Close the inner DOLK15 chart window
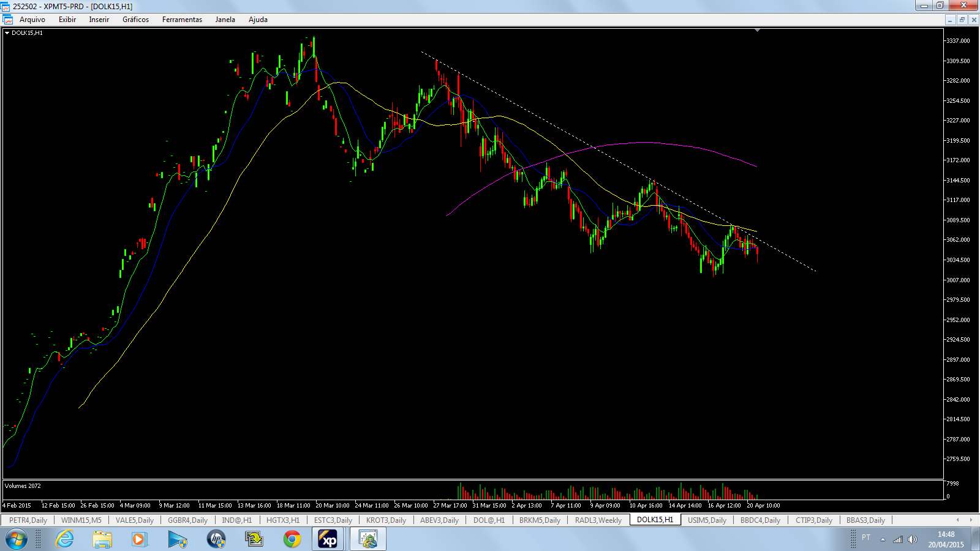Viewport: 980px width, 551px height. click(x=974, y=20)
